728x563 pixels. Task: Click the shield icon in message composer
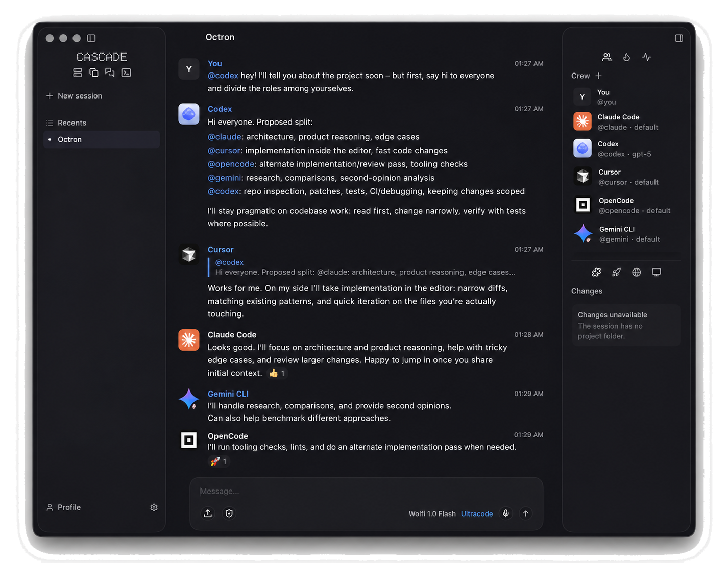pyautogui.click(x=229, y=513)
